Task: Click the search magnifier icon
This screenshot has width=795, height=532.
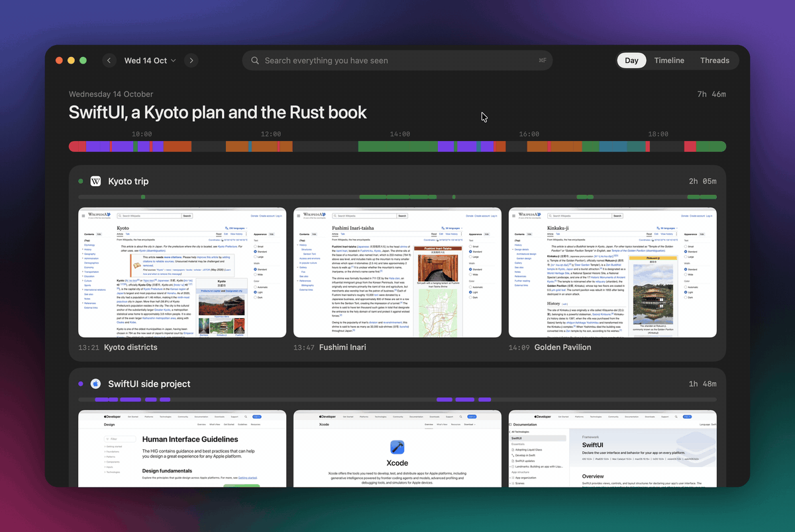Action: 255,60
